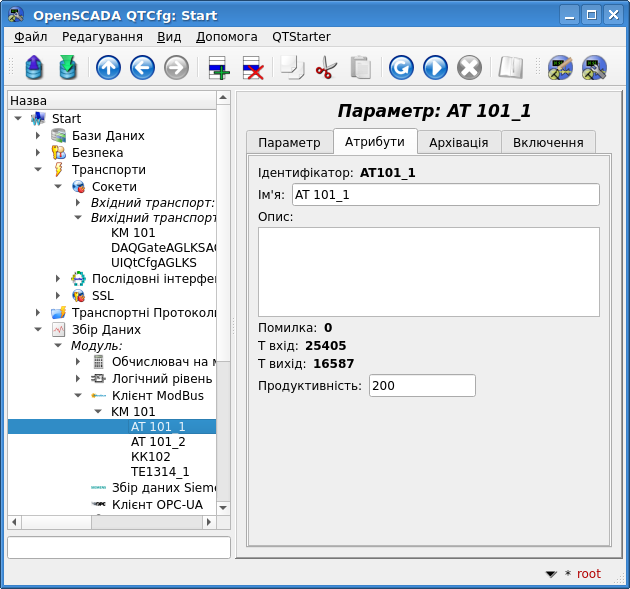The height and width of the screenshot is (589, 630).
Task: Click the Клієнт ModBus module icon
Action: tap(98, 396)
